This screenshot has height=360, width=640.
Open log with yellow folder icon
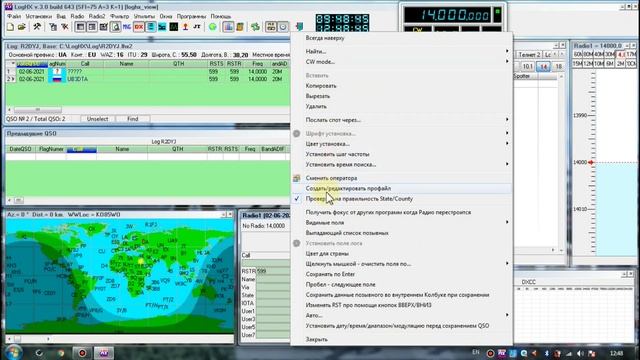pos(22,27)
